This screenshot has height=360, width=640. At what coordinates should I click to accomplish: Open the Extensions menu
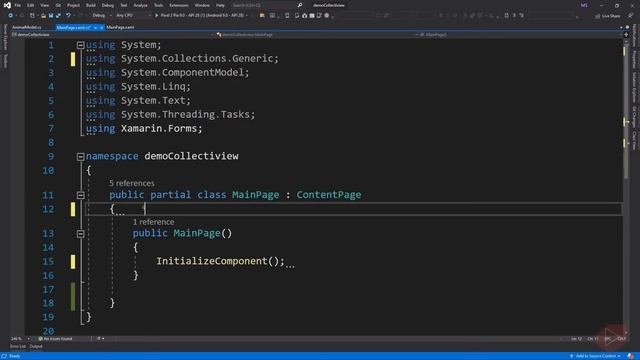pos(179,5)
